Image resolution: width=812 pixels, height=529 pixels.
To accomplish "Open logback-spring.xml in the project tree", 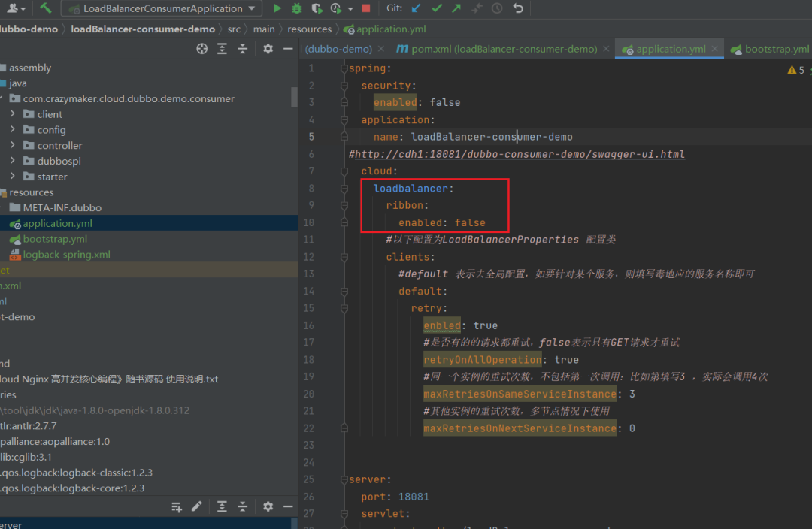I will pyautogui.click(x=66, y=255).
